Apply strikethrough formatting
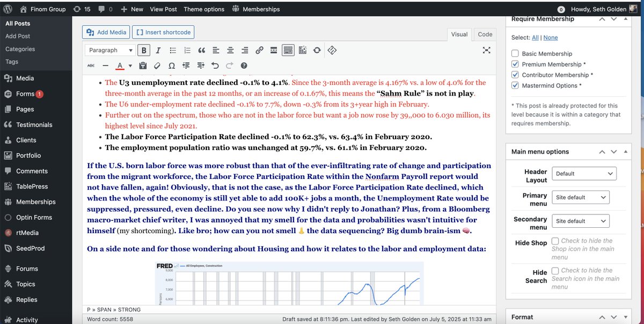Viewport: 644px width, 324px height. (x=91, y=66)
